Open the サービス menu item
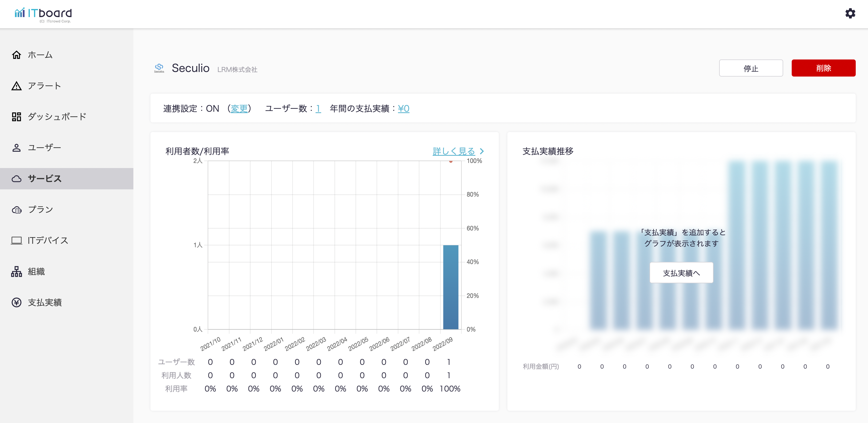The image size is (868, 423). (x=45, y=178)
